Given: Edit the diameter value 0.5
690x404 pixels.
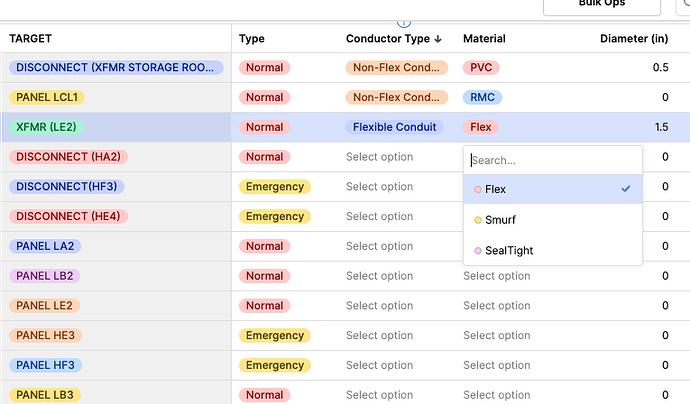Looking at the screenshot, I should [660, 67].
